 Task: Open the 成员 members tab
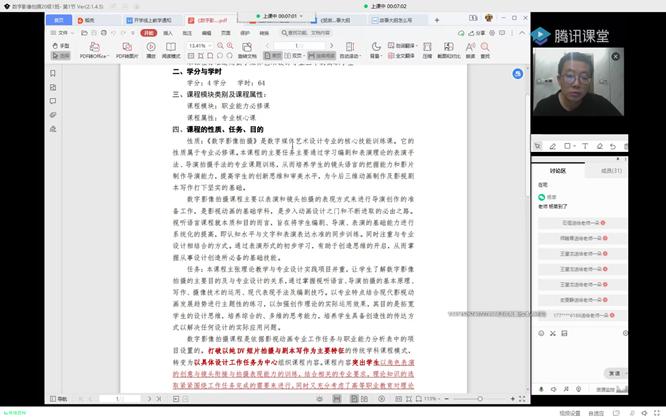tap(610, 170)
